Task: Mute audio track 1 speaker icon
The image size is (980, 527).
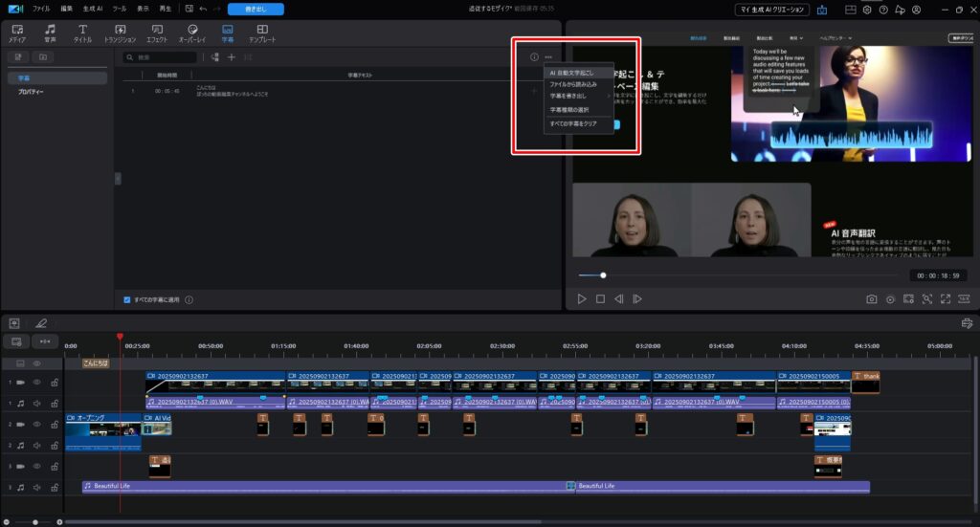Action: click(x=37, y=403)
